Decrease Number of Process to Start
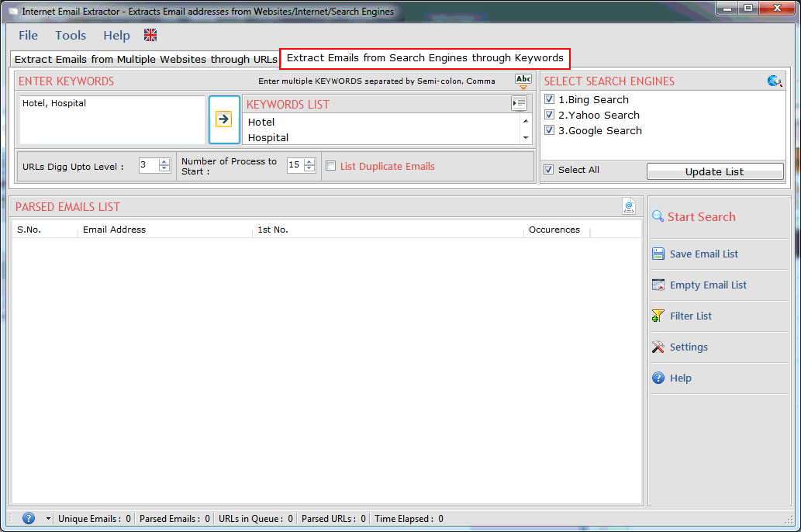 pos(309,168)
